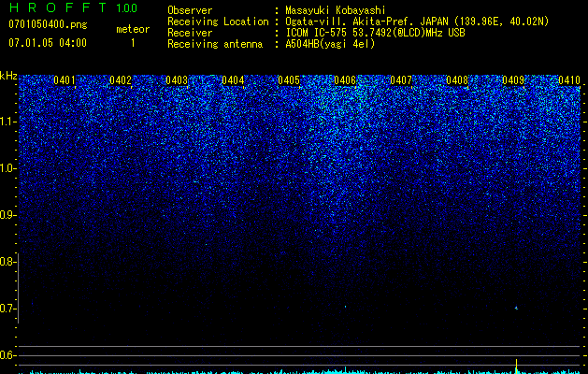Click the Receiver ICOM IC-575 text

pyautogui.click(x=375, y=33)
